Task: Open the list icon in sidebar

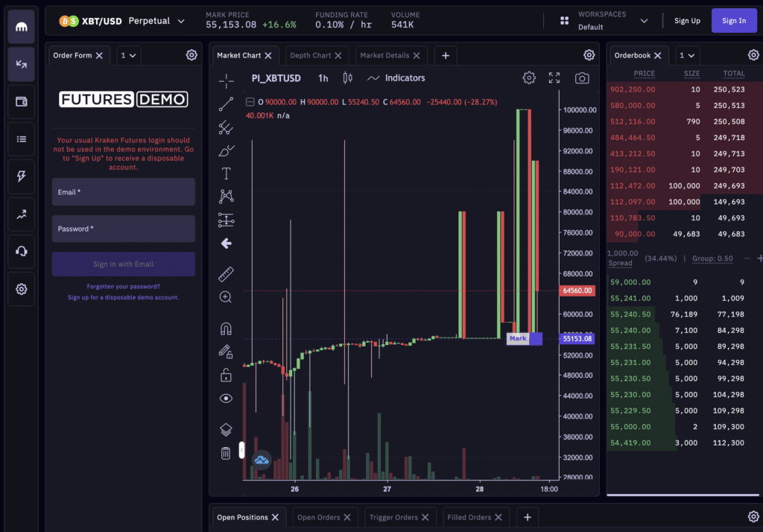Action: coord(22,139)
